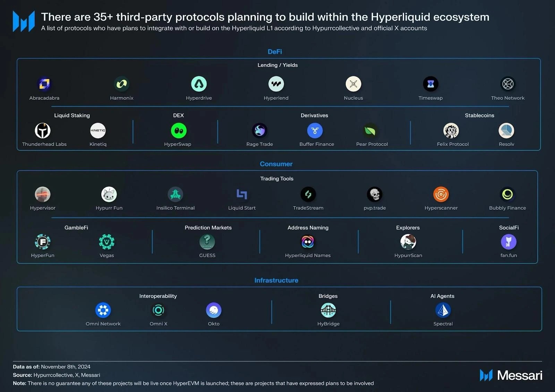This screenshot has height=392, width=555.
Task: Select the GUESS prediction markets icon
Action: (207, 242)
